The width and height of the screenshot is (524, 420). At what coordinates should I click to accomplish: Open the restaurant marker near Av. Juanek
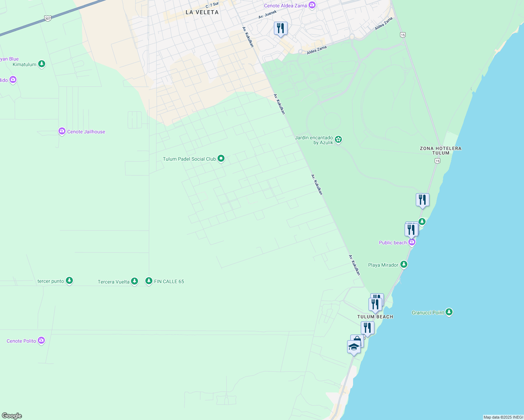click(x=281, y=28)
